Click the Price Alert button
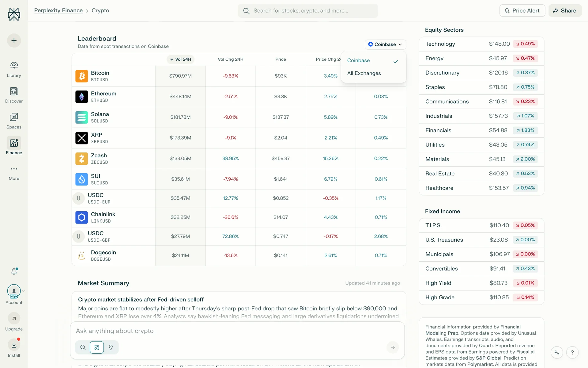 (x=522, y=11)
